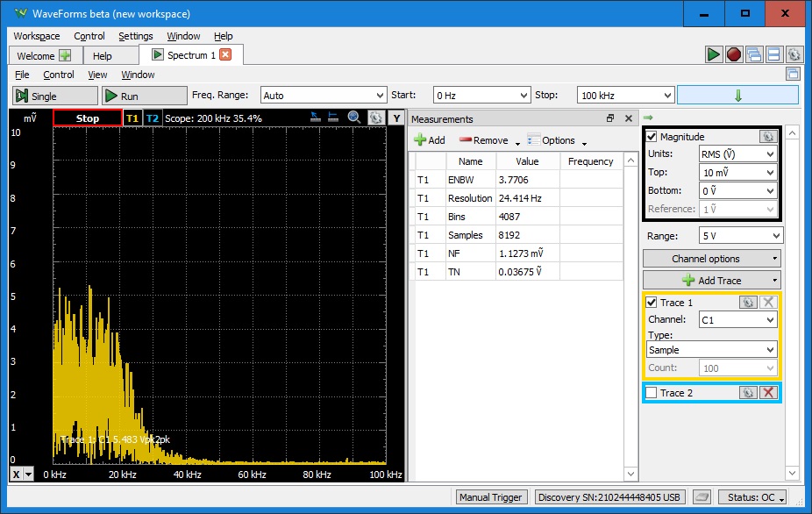Open the Settings menu
This screenshot has width=812, height=514.
(x=135, y=36)
